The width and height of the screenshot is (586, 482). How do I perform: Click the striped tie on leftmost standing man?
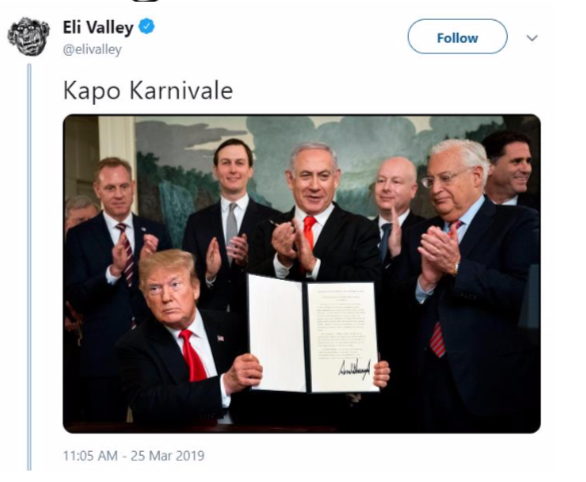[x=126, y=252]
